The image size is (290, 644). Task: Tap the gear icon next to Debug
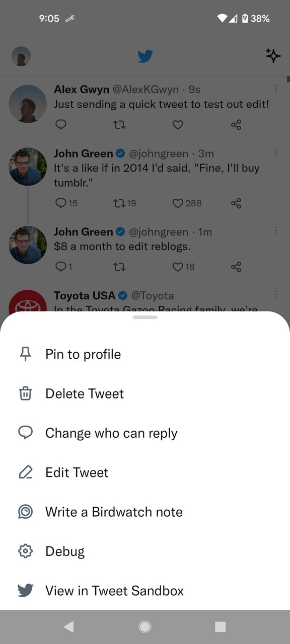coord(25,551)
